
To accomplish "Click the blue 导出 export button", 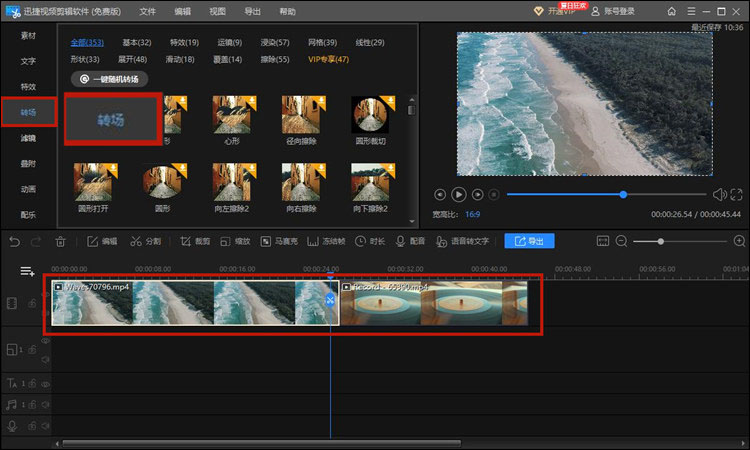I will coord(529,241).
